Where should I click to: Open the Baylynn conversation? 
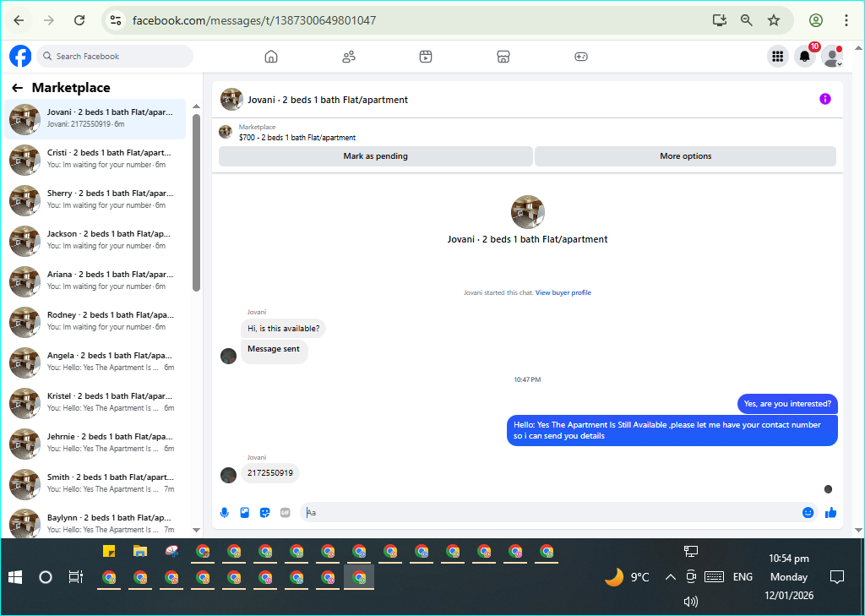tap(95, 524)
